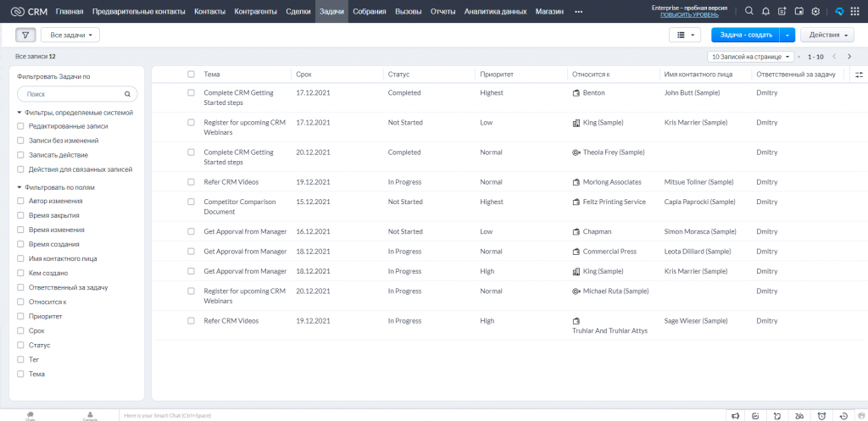The image size is (868, 421).
Task: Go to next page with the right arrow
Action: 849,57
